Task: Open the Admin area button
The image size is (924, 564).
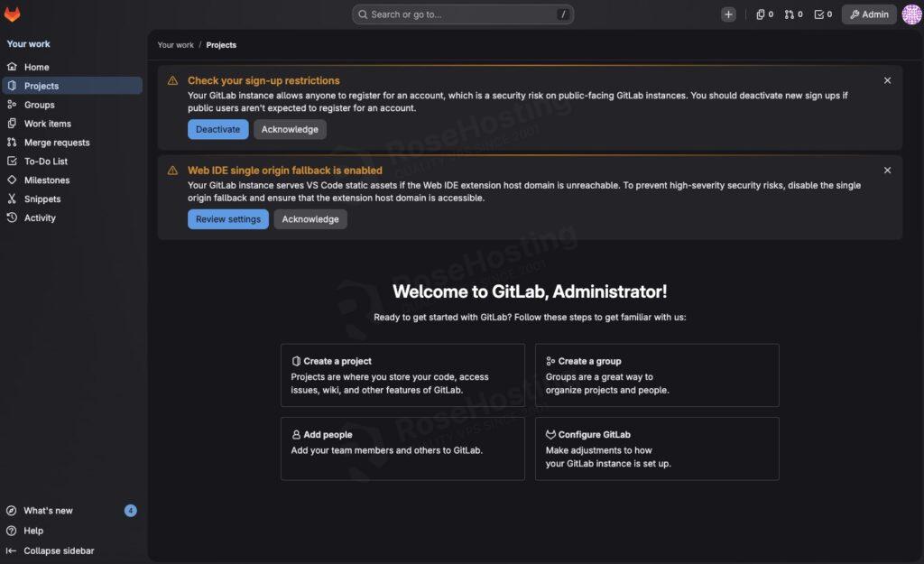Action: [x=869, y=14]
